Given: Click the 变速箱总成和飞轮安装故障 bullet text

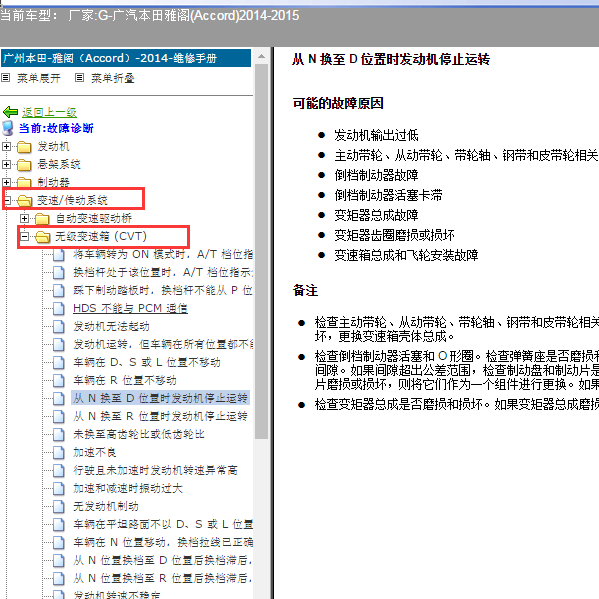Looking at the screenshot, I should 406,255.
